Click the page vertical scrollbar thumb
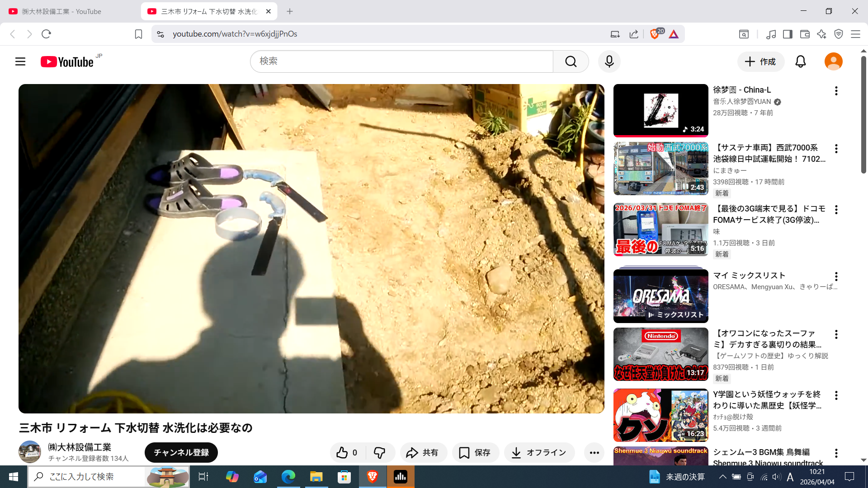 (x=863, y=114)
